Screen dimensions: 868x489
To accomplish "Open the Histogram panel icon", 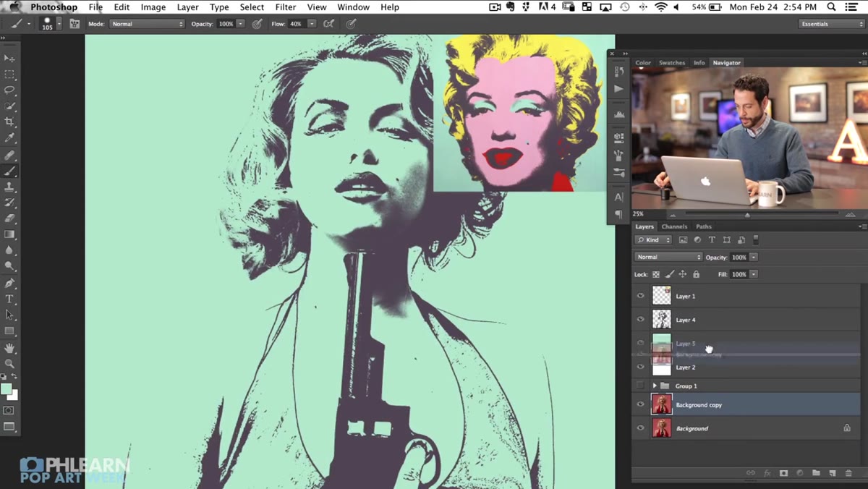I will pyautogui.click(x=618, y=115).
